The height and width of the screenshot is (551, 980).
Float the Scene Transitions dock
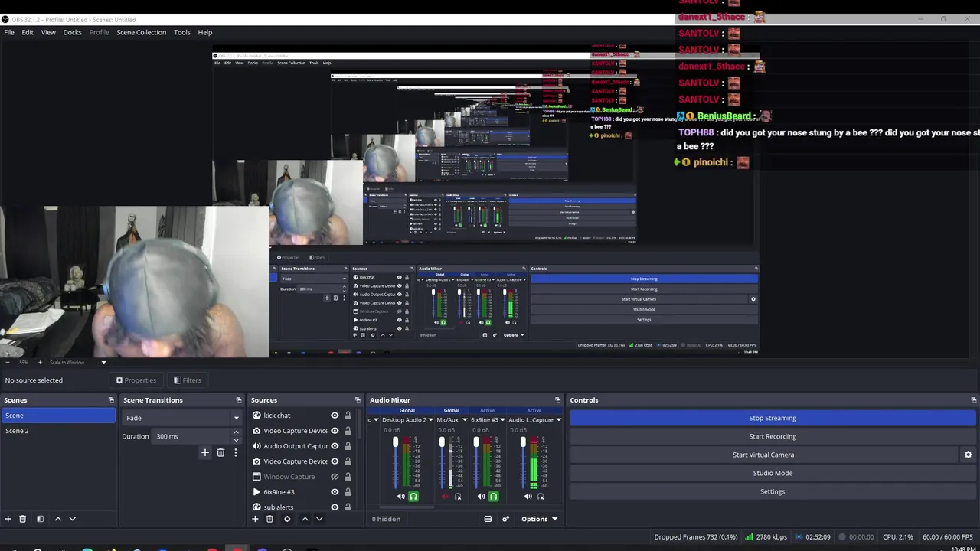point(239,400)
